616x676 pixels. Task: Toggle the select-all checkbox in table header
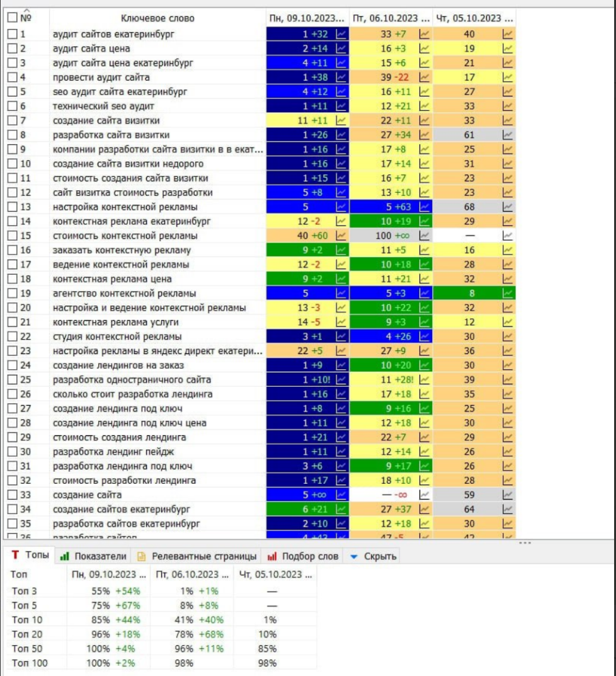click(13, 18)
